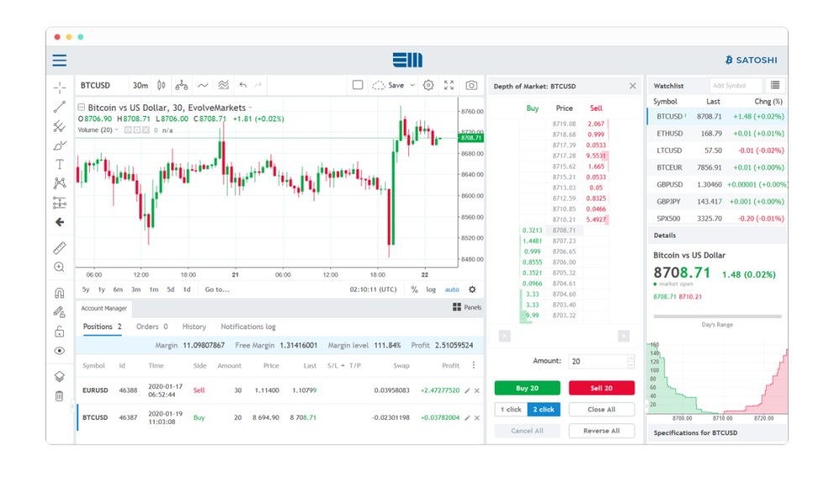Click the Reverse All button
This screenshot has height=504, width=834.
click(x=601, y=431)
